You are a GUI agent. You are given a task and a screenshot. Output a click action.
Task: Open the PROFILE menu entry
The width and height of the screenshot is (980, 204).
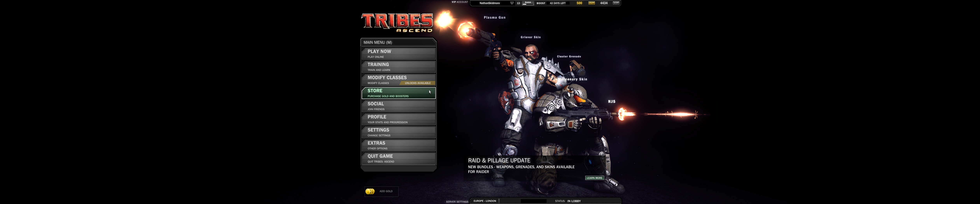click(398, 119)
